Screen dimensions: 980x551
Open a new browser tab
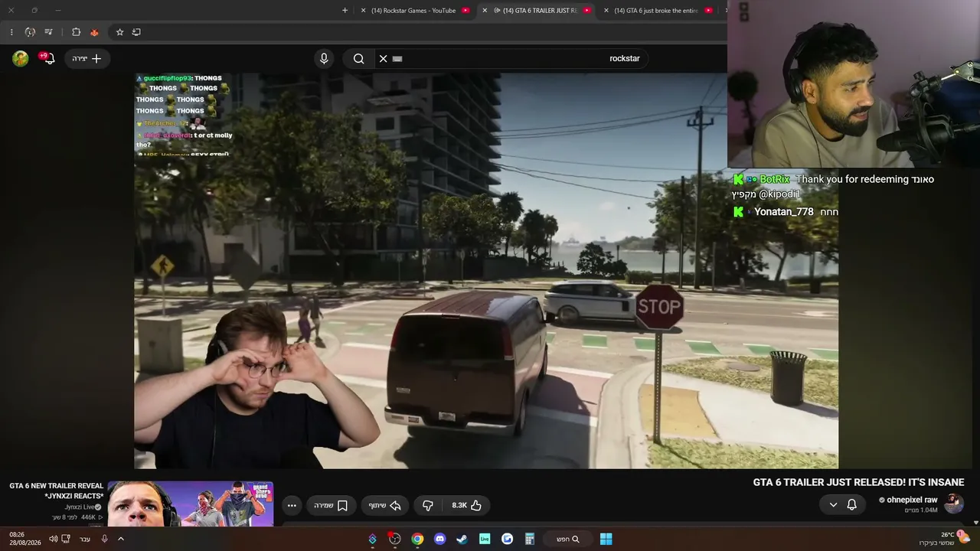coord(345,11)
